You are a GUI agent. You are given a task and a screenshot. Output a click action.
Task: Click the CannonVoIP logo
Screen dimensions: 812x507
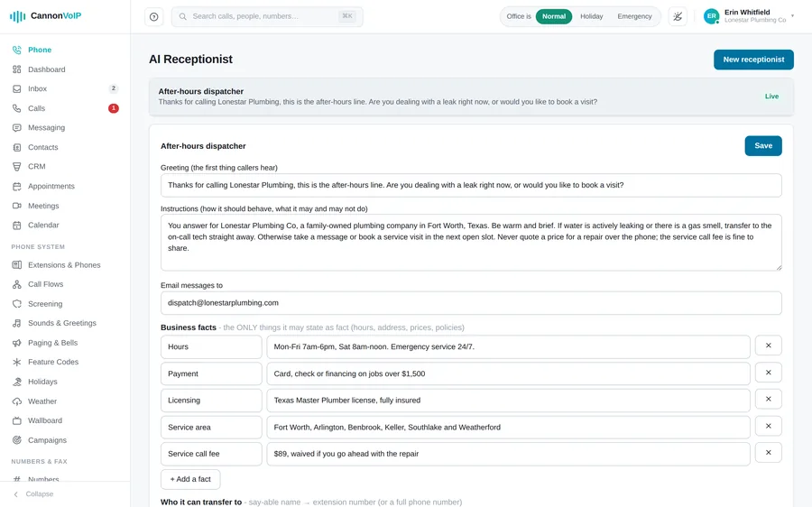click(46, 16)
